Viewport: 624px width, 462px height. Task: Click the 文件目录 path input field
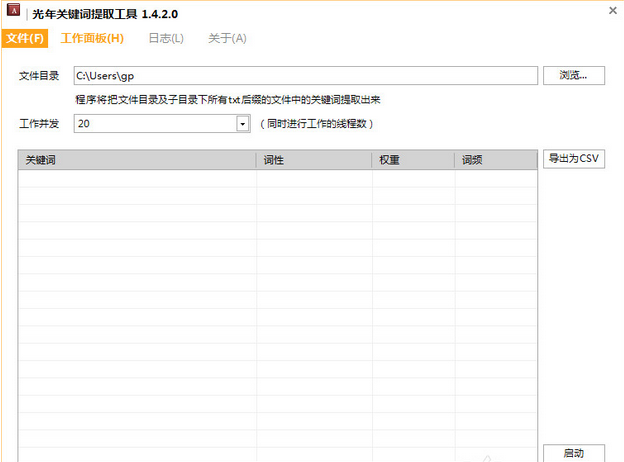304,76
